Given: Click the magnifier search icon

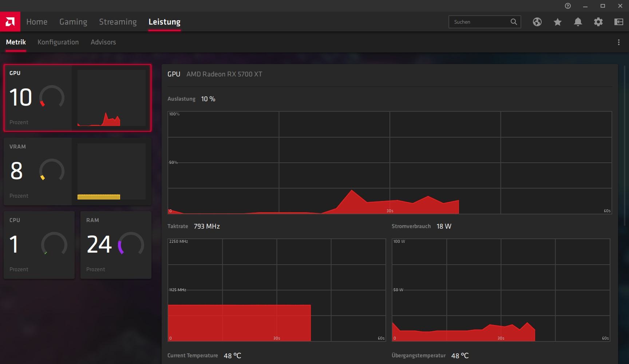Looking at the screenshot, I should coord(514,22).
